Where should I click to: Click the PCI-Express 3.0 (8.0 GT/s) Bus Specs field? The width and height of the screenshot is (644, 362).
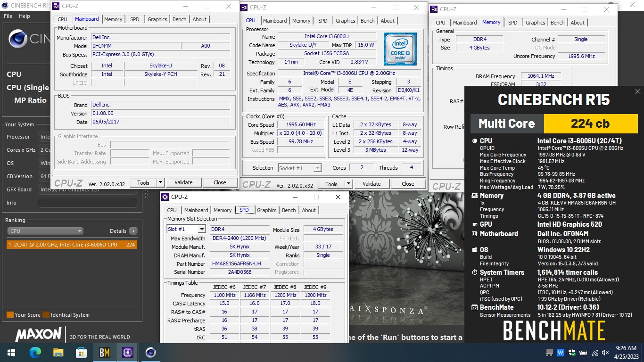pos(160,54)
